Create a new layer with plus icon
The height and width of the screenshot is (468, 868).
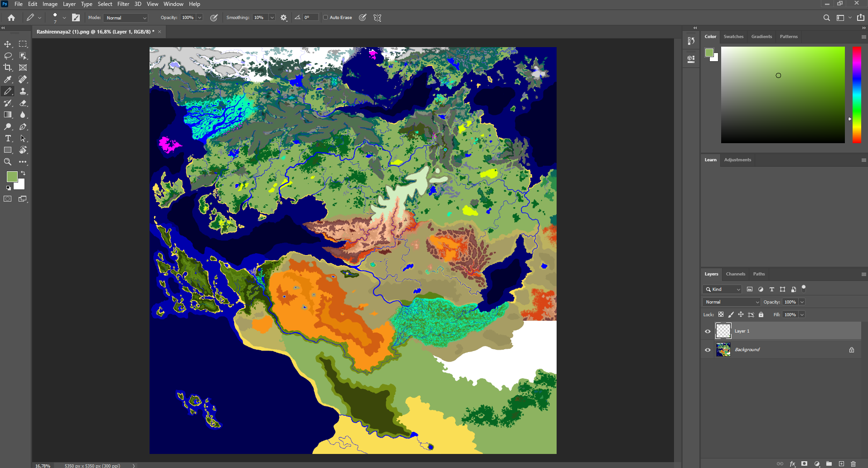pyautogui.click(x=841, y=463)
